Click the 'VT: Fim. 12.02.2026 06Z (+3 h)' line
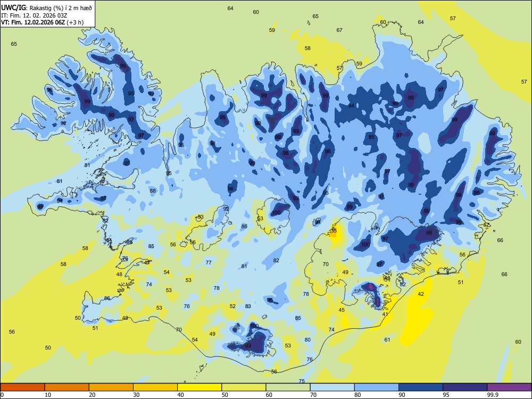Image resolution: width=532 pixels, height=399 pixels. click(43, 22)
